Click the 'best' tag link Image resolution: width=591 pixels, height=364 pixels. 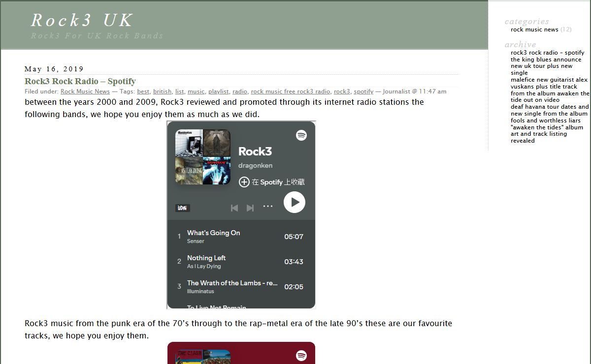pos(143,91)
